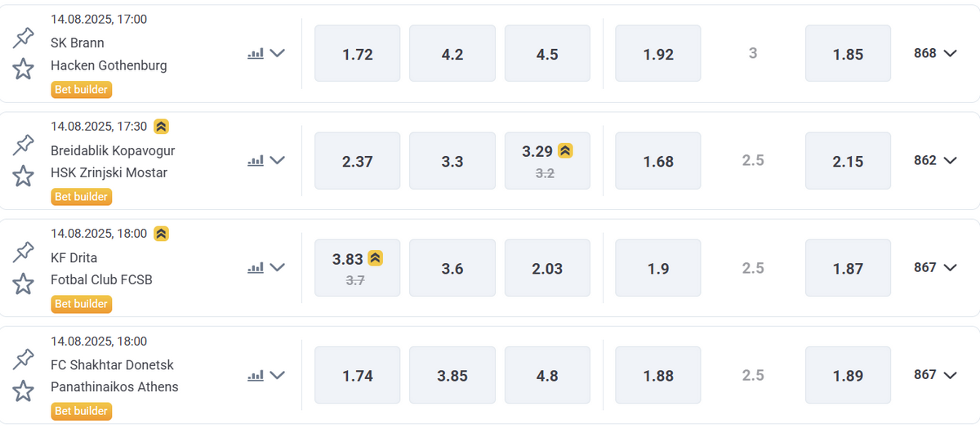
Task: Open Bet builder for SK Brann match
Action: click(x=81, y=90)
